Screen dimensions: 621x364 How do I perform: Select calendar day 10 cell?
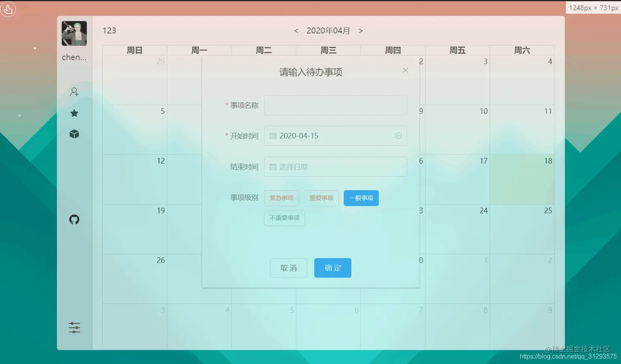click(x=457, y=130)
